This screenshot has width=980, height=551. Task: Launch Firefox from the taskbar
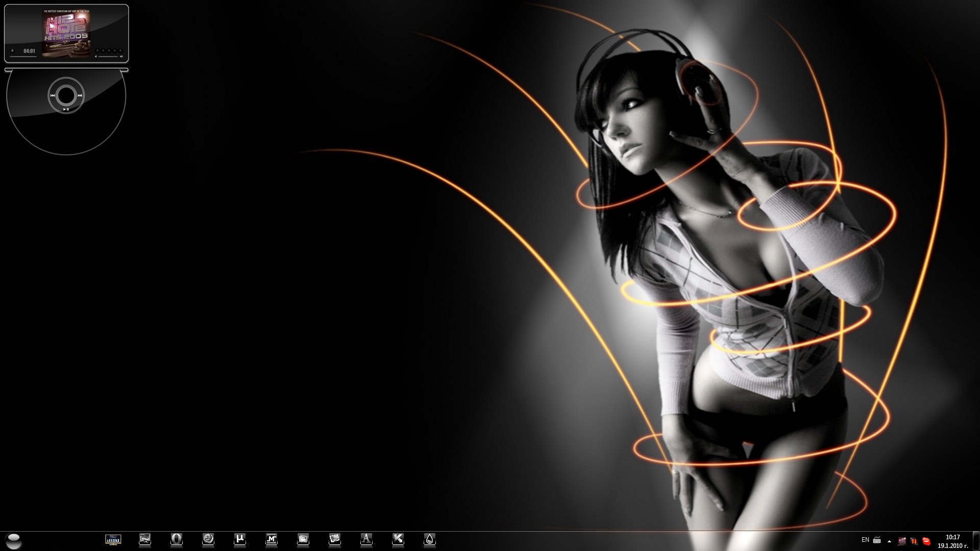click(208, 539)
